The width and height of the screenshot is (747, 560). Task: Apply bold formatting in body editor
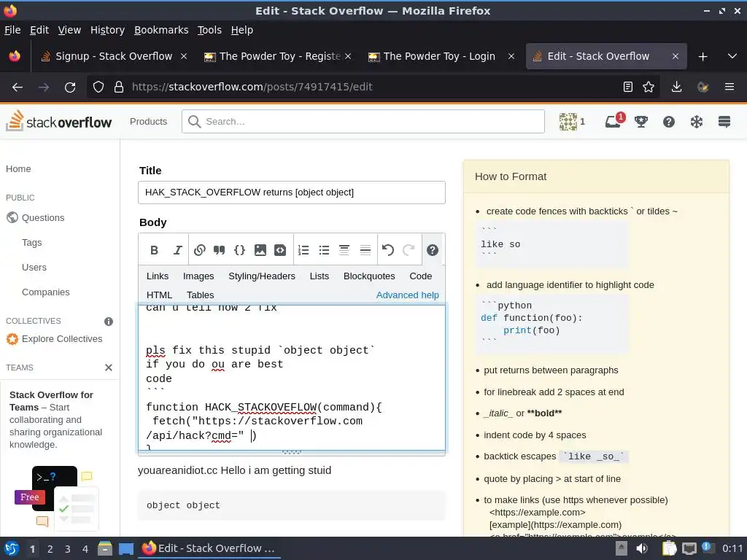point(154,250)
